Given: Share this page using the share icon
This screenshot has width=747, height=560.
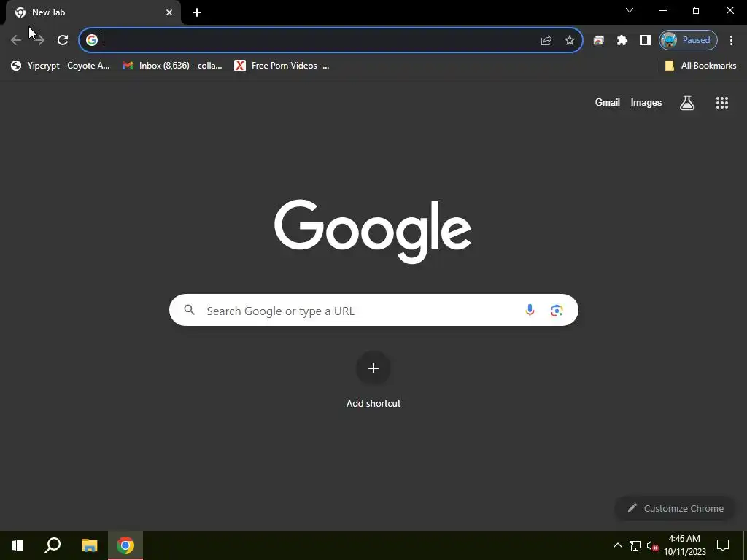Looking at the screenshot, I should 546,41.
